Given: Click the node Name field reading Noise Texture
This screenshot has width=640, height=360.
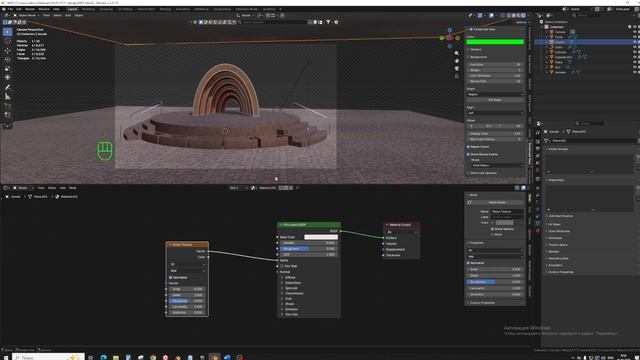Looking at the screenshot, I should [507, 211].
